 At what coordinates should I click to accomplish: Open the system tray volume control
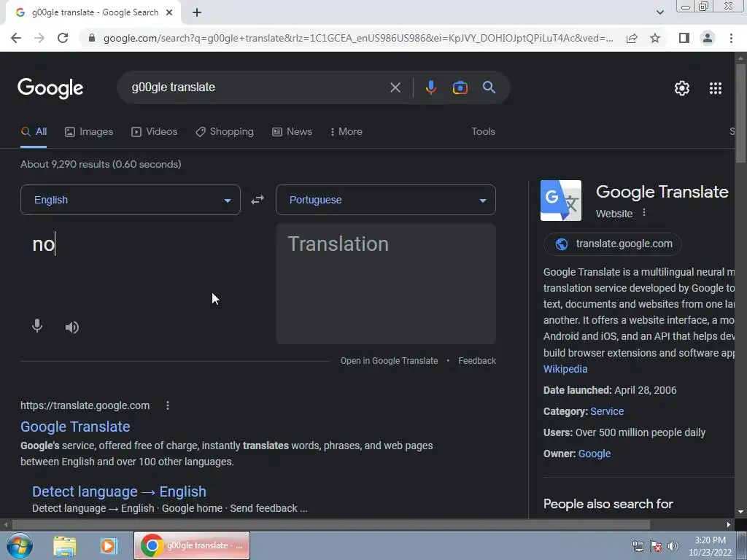pyautogui.click(x=673, y=546)
